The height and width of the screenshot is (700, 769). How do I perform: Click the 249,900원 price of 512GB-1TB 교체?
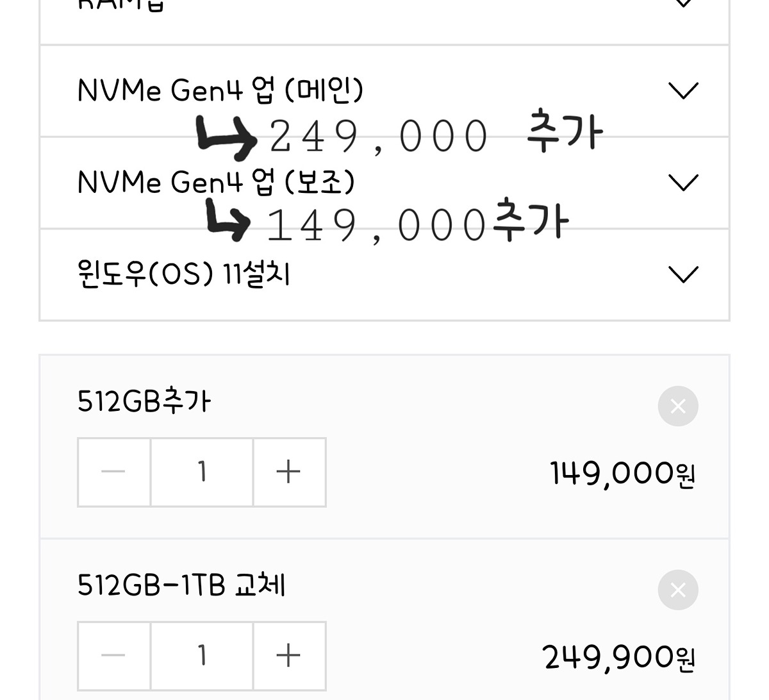click(x=618, y=658)
